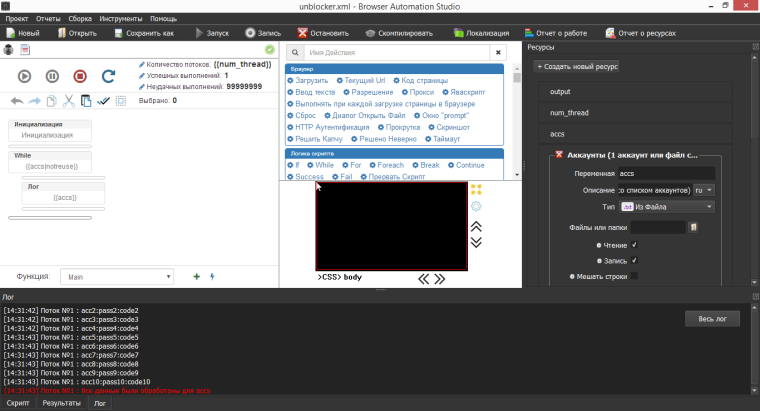Viewport: 760px width, 411px height.
Task: Click the undo arrow icon
Action: (16, 101)
